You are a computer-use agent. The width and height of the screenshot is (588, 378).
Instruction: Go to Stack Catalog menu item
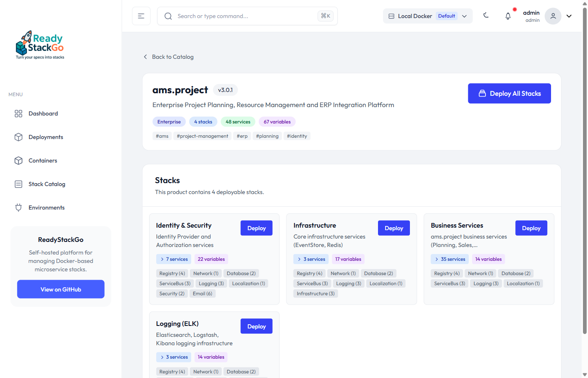pyautogui.click(x=47, y=184)
